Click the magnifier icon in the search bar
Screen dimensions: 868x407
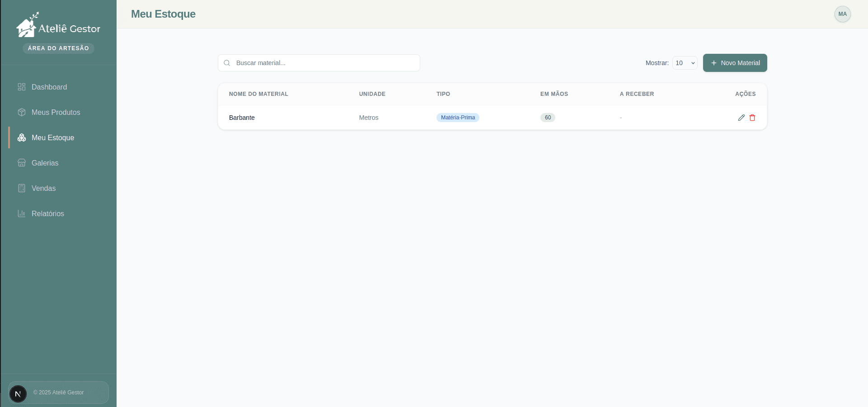pos(227,63)
